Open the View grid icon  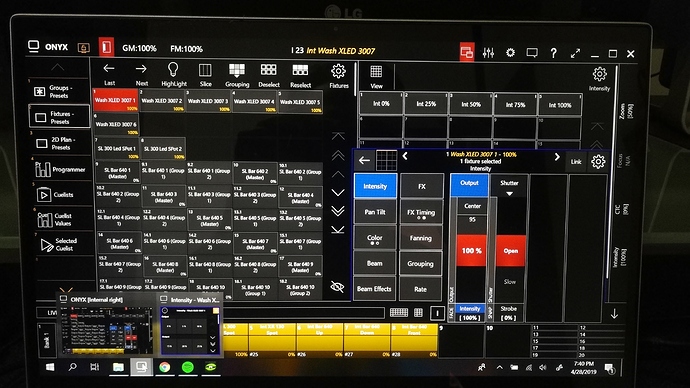376,72
